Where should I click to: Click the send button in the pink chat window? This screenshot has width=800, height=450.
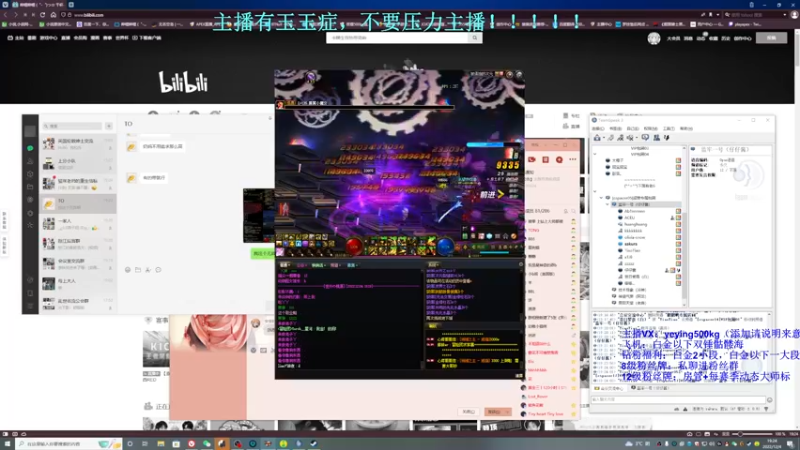(494, 412)
